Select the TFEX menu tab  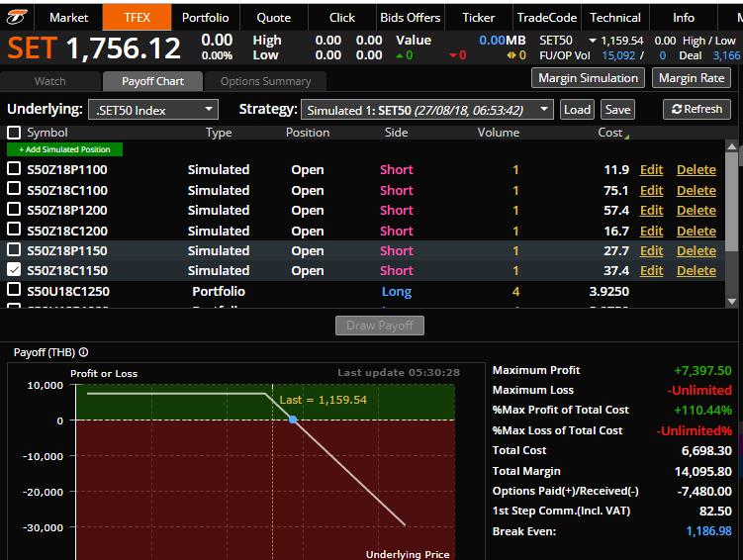point(137,18)
